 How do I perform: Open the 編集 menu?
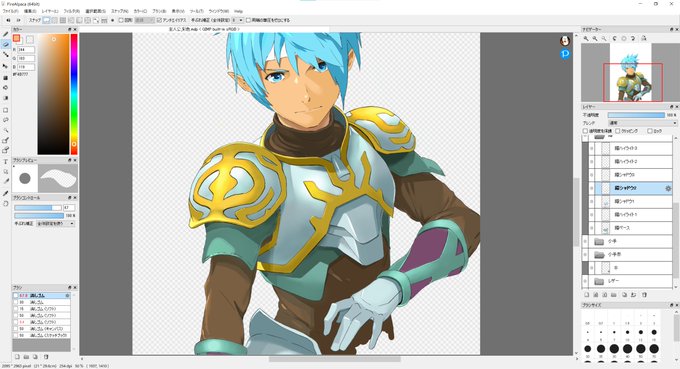[30, 11]
